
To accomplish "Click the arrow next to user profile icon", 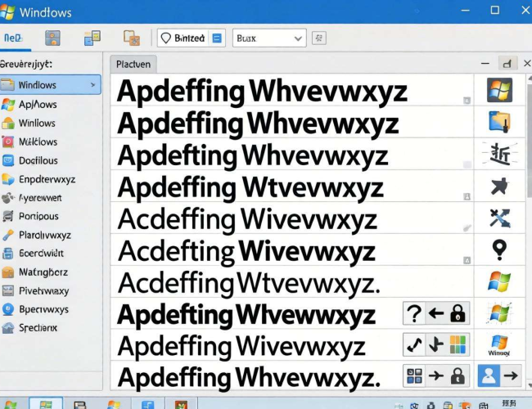I will 511,375.
